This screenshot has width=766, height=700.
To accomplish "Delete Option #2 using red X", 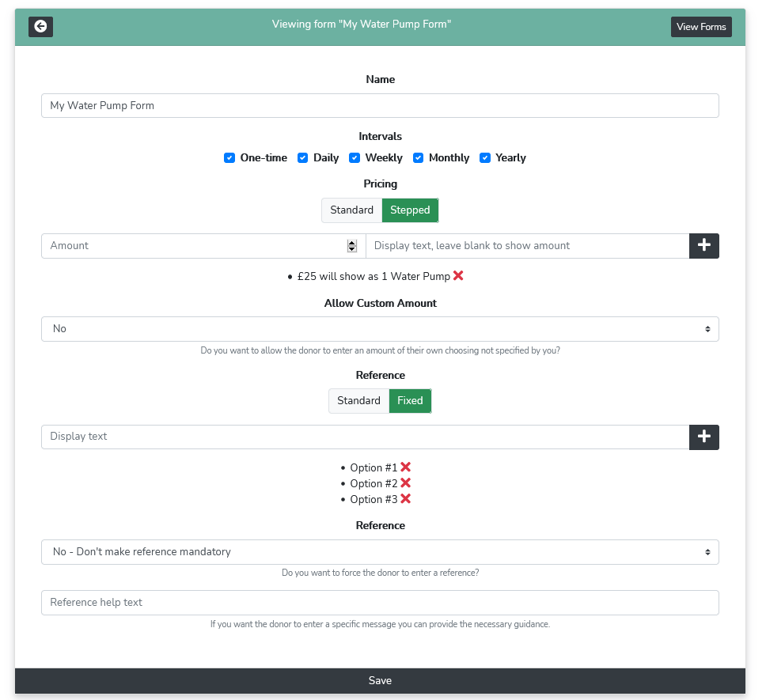I will tap(405, 483).
